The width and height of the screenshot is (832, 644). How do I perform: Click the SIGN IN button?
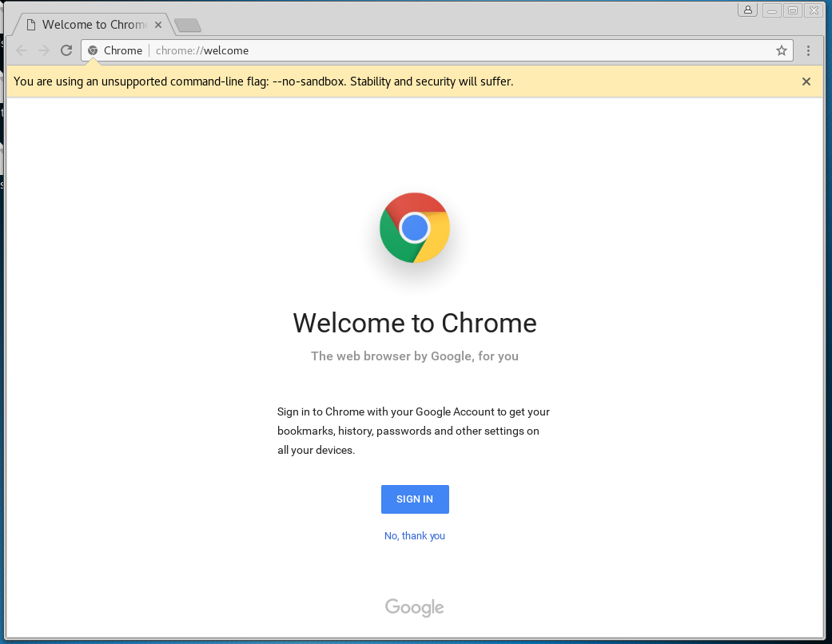click(x=415, y=499)
